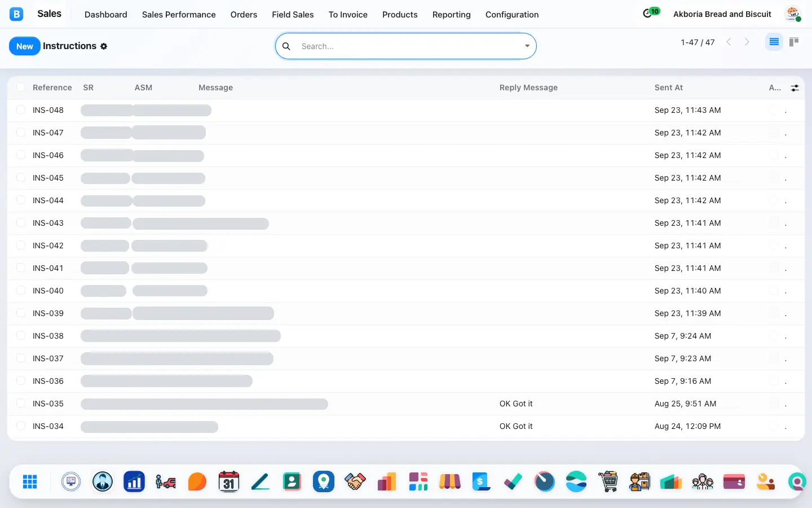Switch to kanban view

click(794, 42)
